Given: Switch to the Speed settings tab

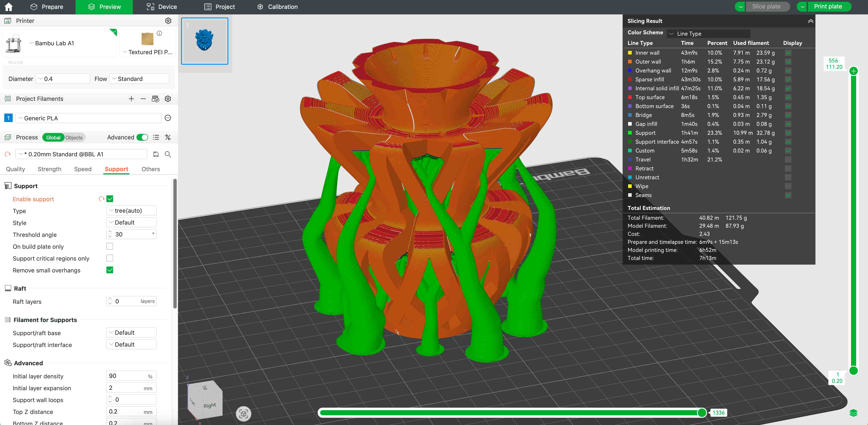Looking at the screenshot, I should click(x=83, y=169).
